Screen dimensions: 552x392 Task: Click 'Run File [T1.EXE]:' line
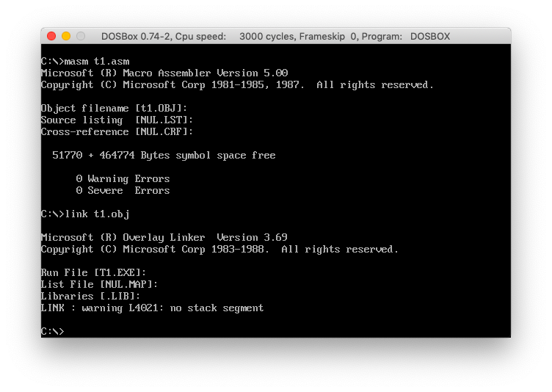pos(93,272)
